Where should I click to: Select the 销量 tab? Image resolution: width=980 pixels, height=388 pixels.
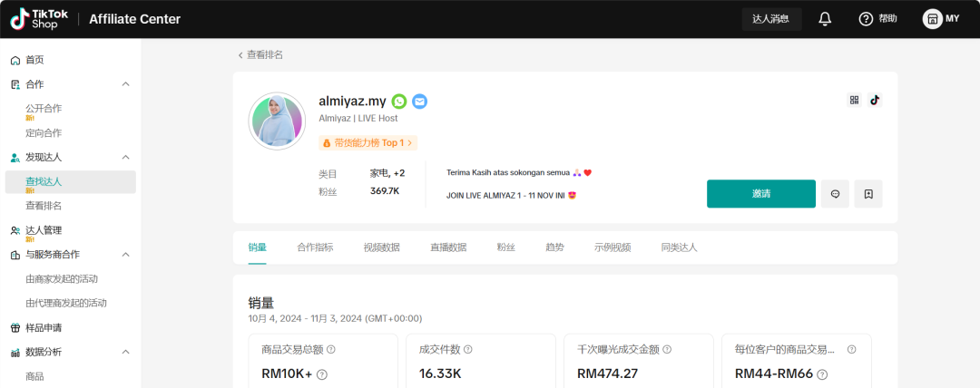[258, 247]
